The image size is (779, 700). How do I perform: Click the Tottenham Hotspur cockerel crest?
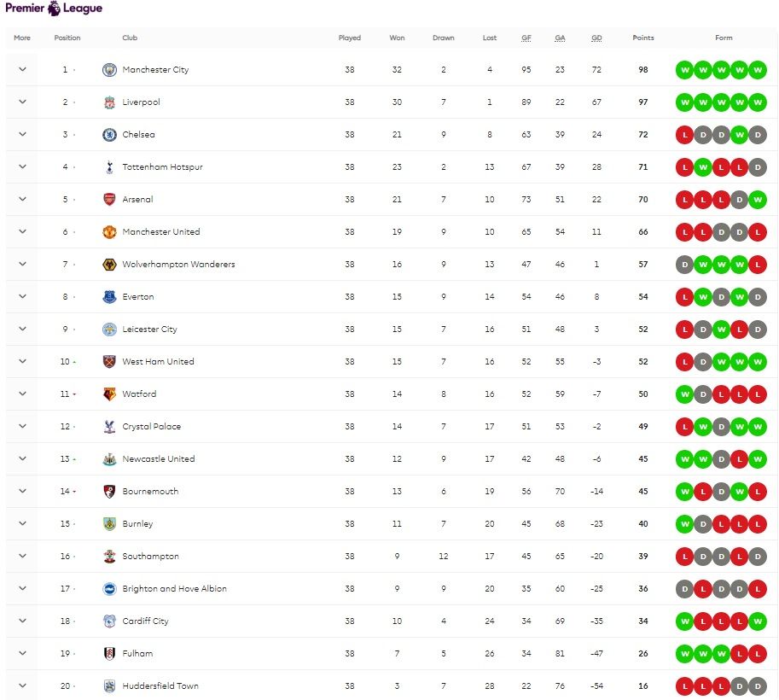click(x=109, y=167)
